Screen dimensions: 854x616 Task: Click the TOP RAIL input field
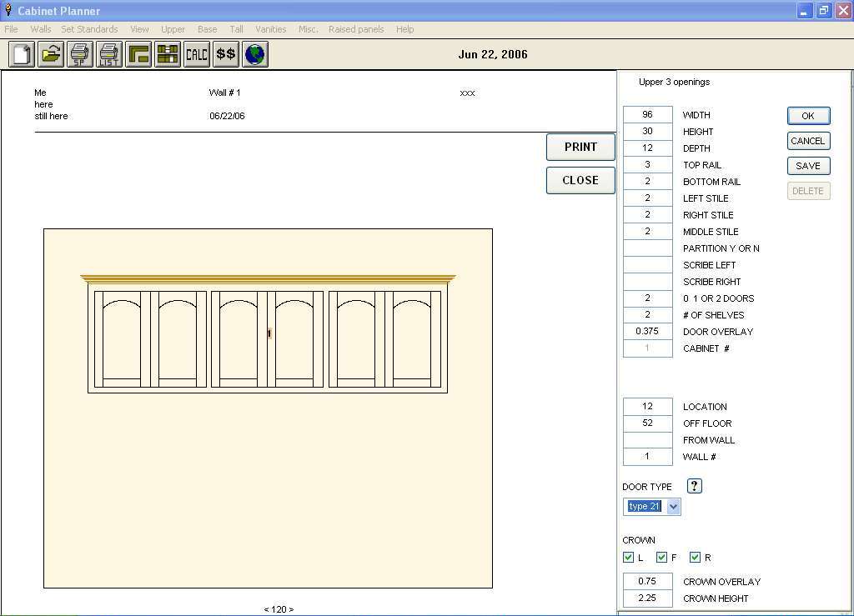647,164
